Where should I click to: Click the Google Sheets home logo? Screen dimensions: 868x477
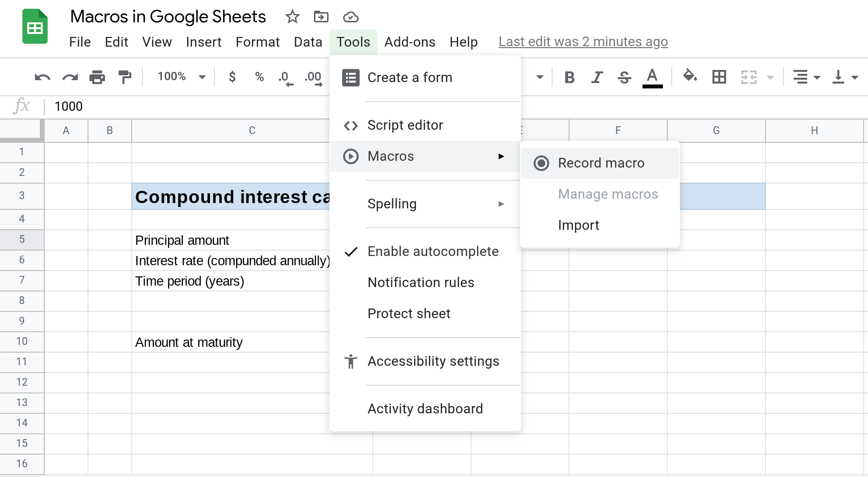35,27
